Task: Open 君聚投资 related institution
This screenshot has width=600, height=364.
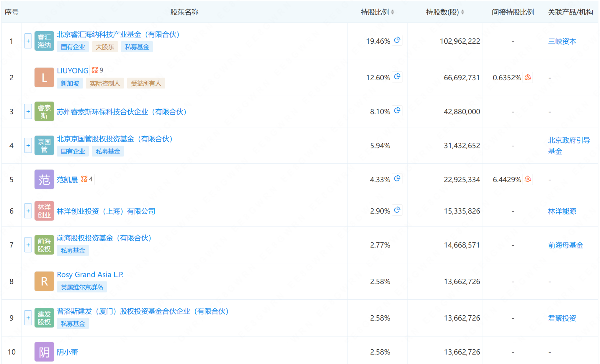Action: pos(562,318)
